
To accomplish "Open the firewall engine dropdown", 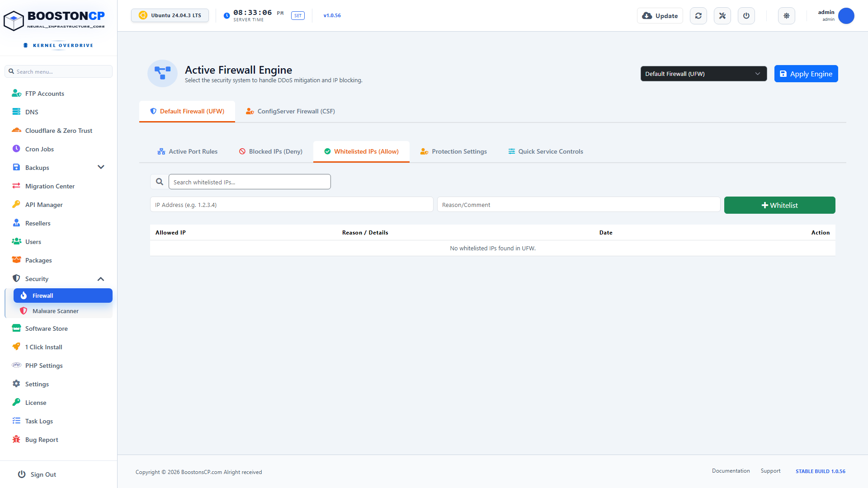I will tap(703, 74).
